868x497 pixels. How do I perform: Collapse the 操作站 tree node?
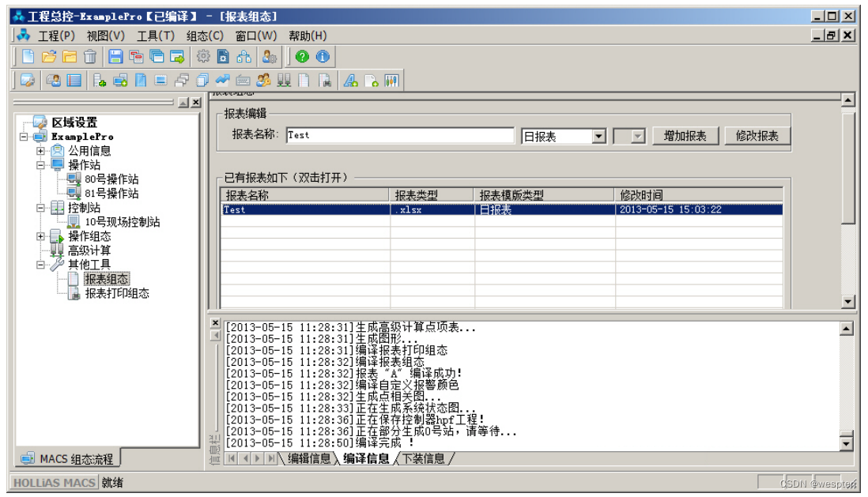(x=40, y=165)
